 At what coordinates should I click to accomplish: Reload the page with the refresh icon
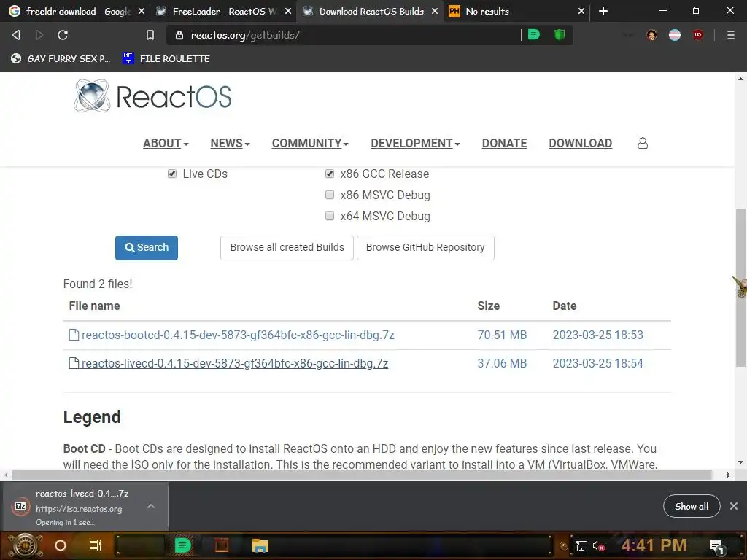coord(63,35)
